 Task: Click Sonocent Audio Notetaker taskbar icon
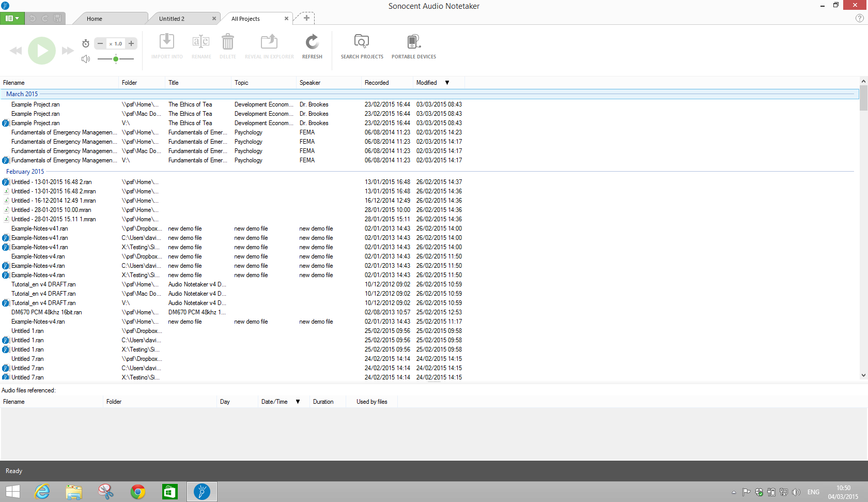pyautogui.click(x=202, y=492)
